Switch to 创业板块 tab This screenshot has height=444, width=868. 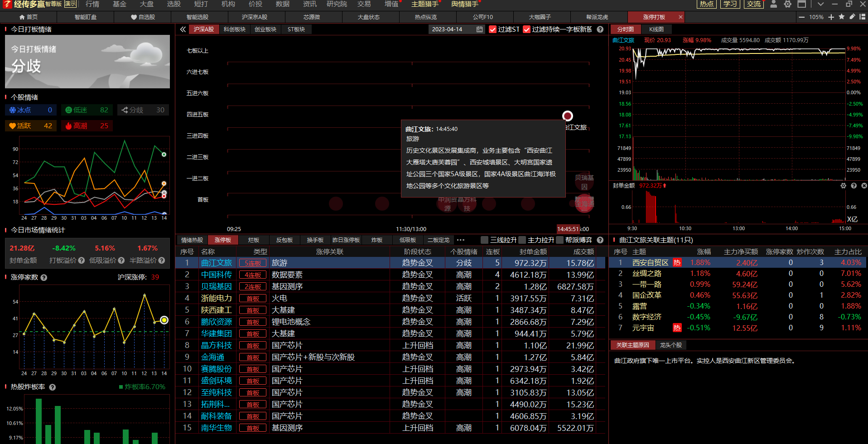[x=265, y=29]
